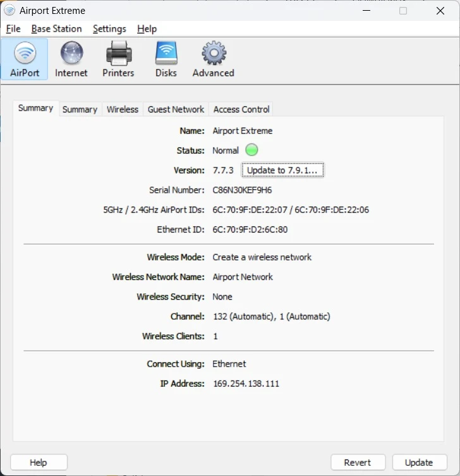Switch to the Guest Network tab
This screenshot has height=476, width=460.
pyautogui.click(x=176, y=109)
